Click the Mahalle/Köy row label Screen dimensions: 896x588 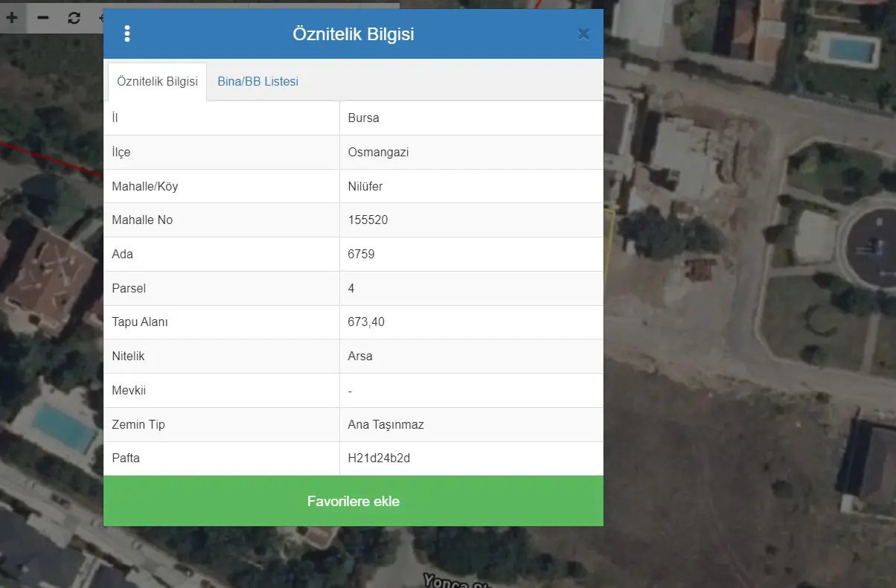(145, 186)
